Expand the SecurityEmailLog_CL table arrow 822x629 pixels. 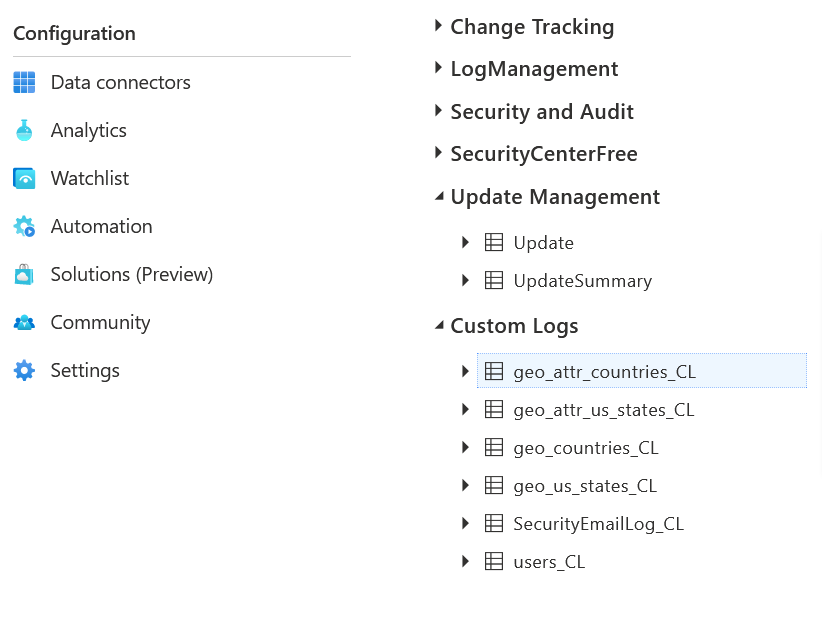[x=465, y=523]
